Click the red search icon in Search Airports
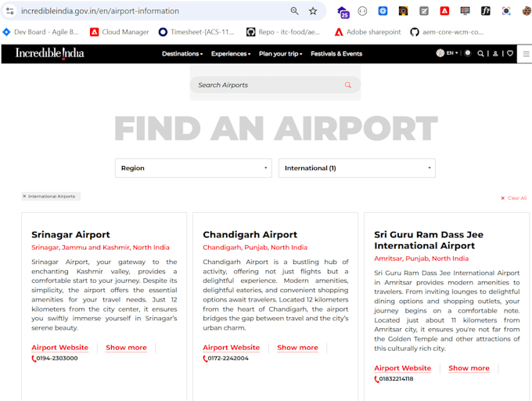The height and width of the screenshot is (401, 532). pyautogui.click(x=348, y=85)
